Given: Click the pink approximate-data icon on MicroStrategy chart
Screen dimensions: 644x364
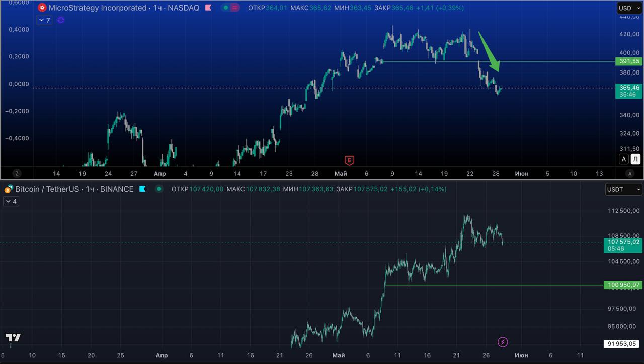Looking at the screenshot, I should point(234,8).
